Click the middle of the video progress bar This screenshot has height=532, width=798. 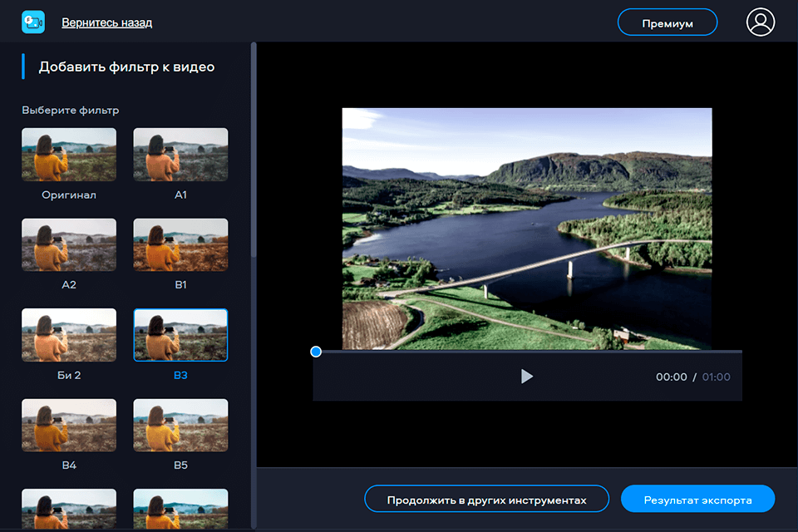coord(527,352)
